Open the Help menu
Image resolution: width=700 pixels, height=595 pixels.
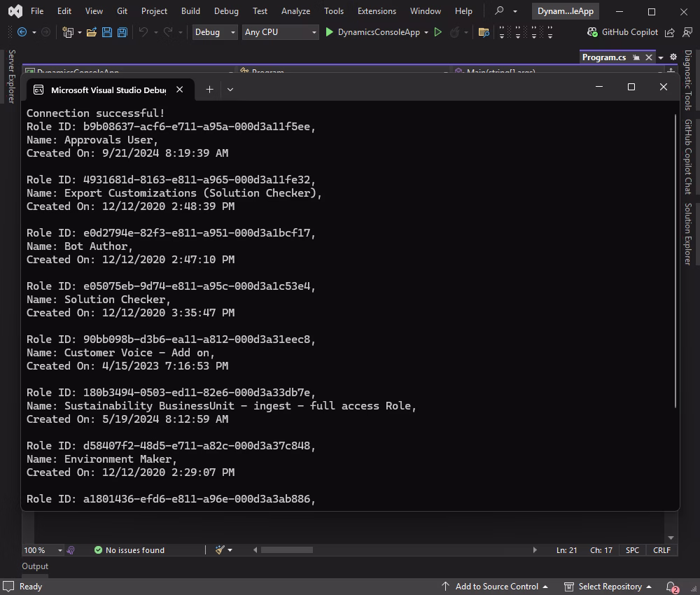(x=463, y=10)
